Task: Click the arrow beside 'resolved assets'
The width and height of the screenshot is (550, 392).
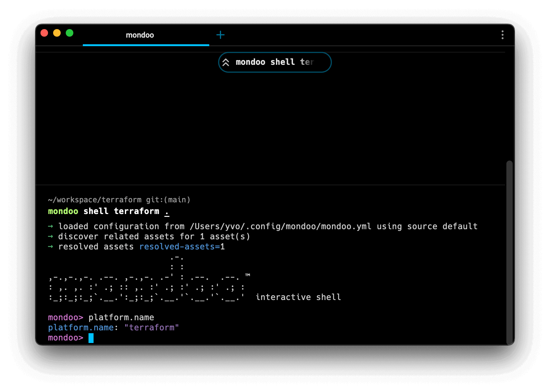Action: [x=51, y=247]
